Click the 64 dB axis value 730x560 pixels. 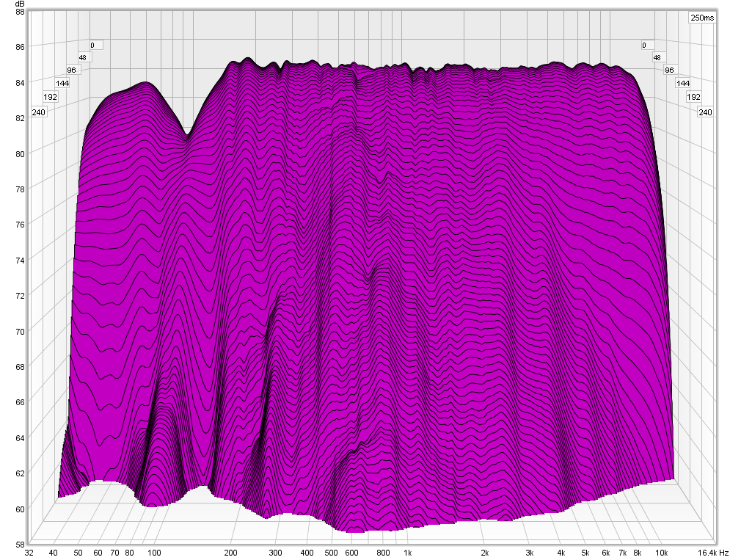20,437
